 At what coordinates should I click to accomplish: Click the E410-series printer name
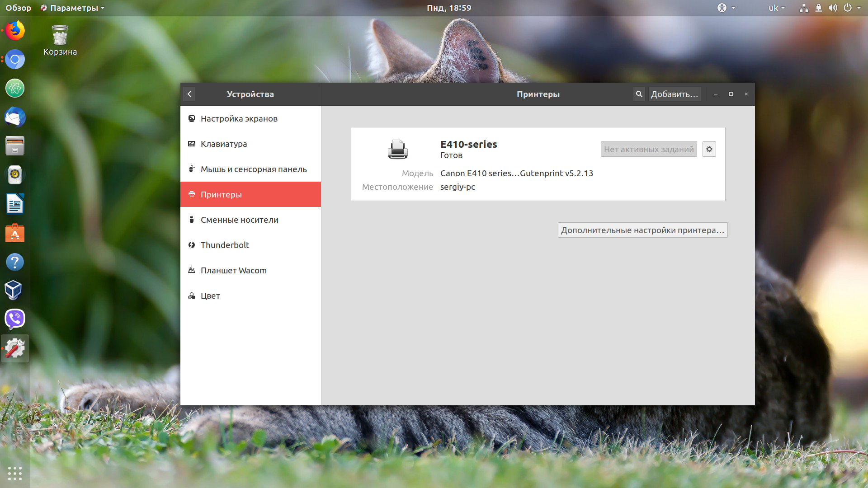pyautogui.click(x=468, y=144)
